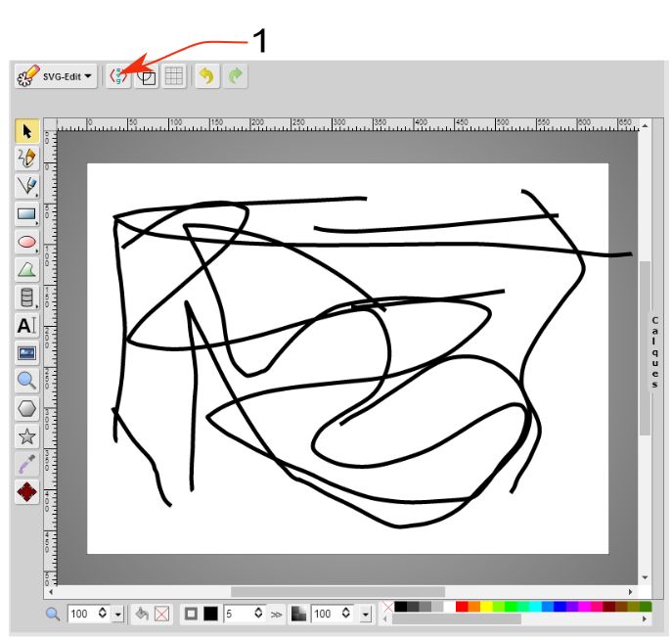Click the stroke width input field
The image size is (672, 640).
coord(238,614)
